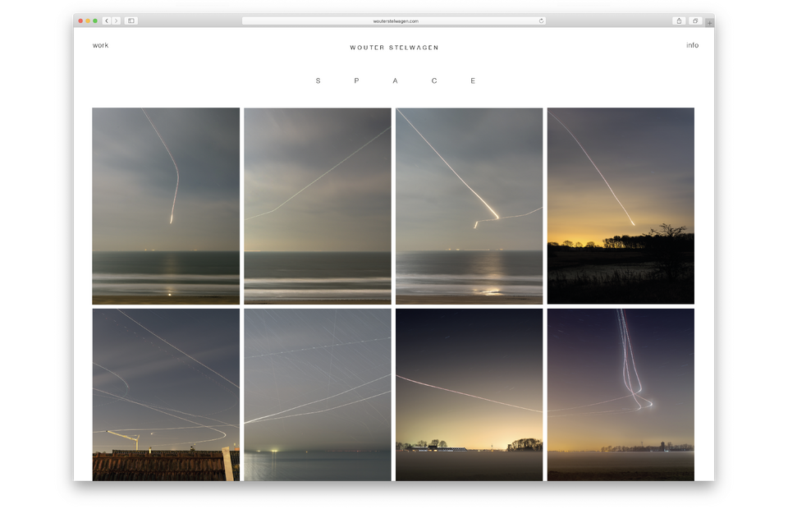Open the Share menu icon
Viewport: 788px width, 532px height.
pyautogui.click(x=679, y=21)
